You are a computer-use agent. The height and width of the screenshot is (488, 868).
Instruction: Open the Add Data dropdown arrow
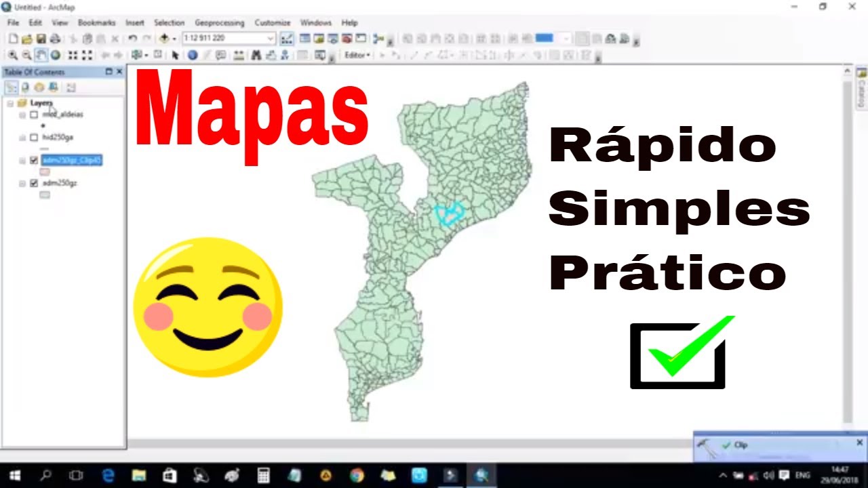coord(174,39)
